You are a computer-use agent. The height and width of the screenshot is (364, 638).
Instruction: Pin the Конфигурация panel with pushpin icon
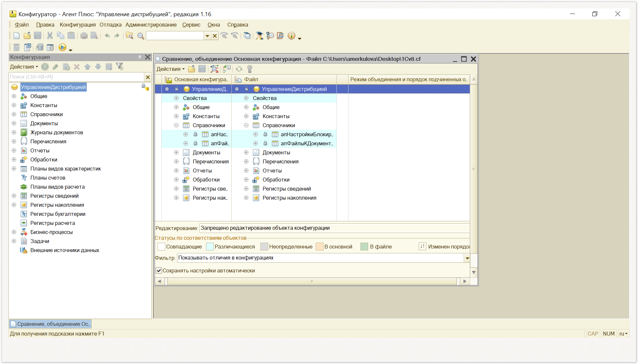point(140,57)
